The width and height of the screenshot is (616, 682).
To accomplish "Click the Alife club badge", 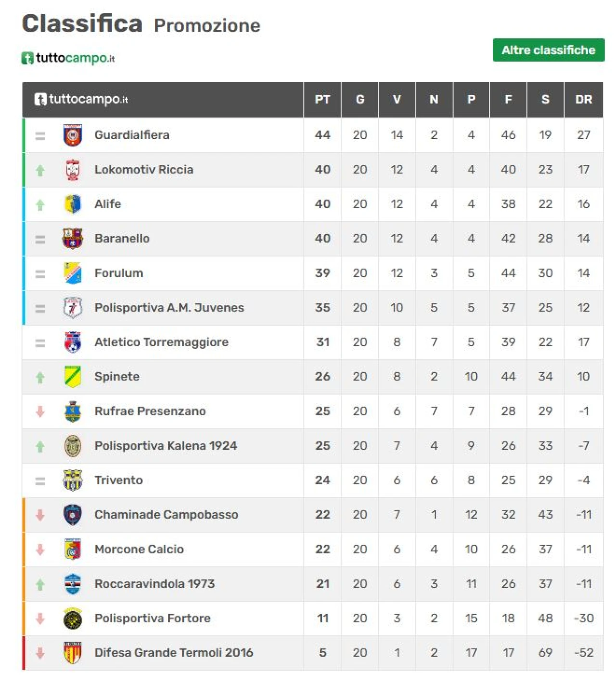I will [73, 204].
